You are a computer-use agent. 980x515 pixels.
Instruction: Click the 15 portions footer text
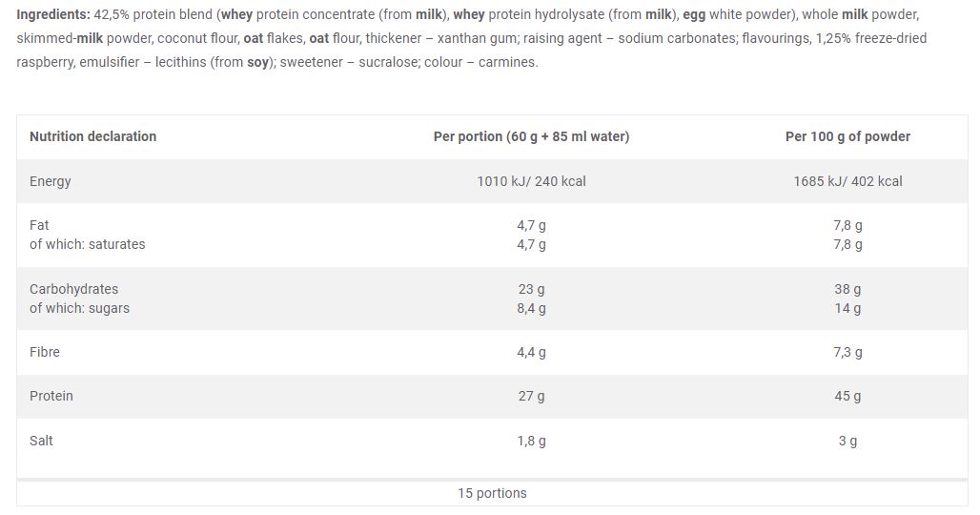click(492, 493)
